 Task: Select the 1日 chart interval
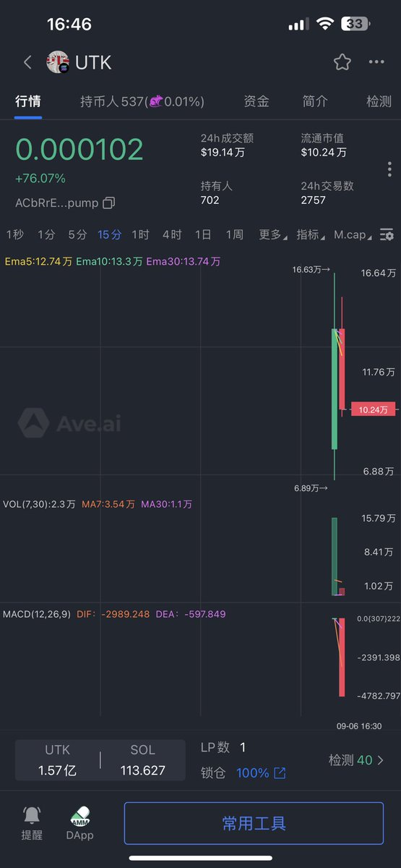click(203, 234)
